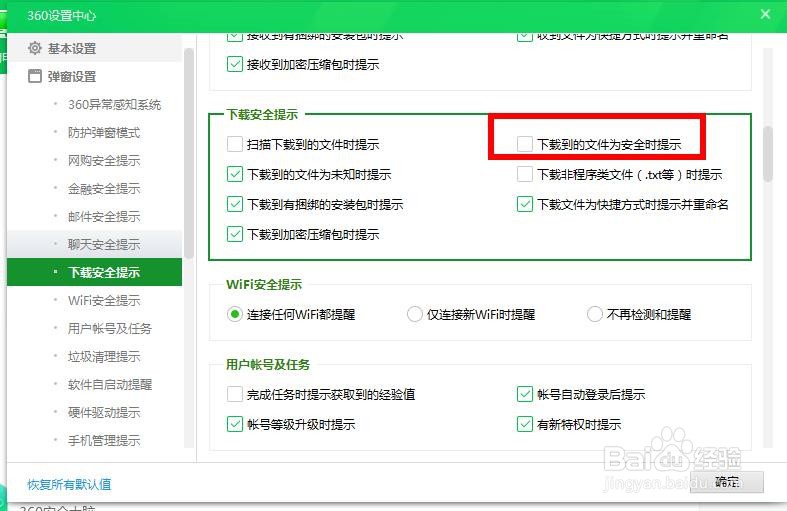Enable 完成任务时提示获取到的经验值 checkbox
Screen dimensions: 787x511
tap(234, 394)
